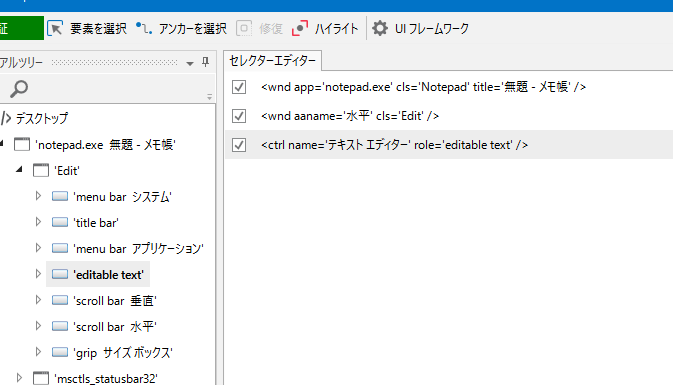Screen dimensions: 673x385
Task: Switch to the セレクターエディター tab
Action: [x=273, y=61]
